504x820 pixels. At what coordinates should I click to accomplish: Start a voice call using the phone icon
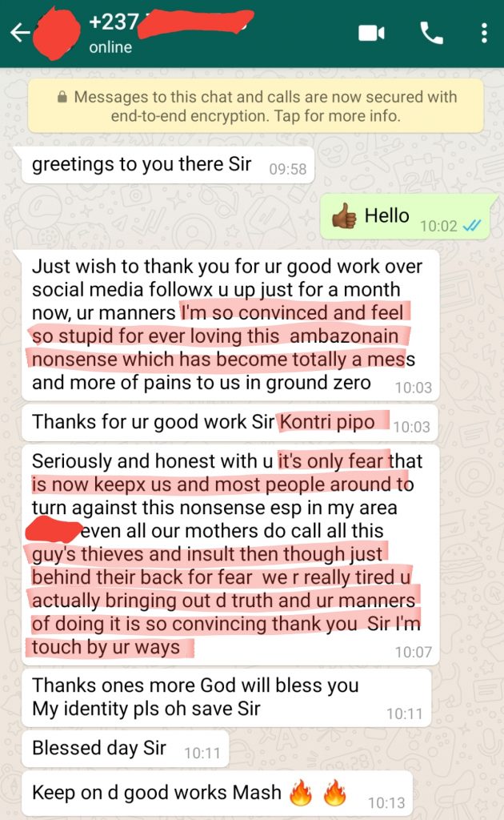pos(431,33)
